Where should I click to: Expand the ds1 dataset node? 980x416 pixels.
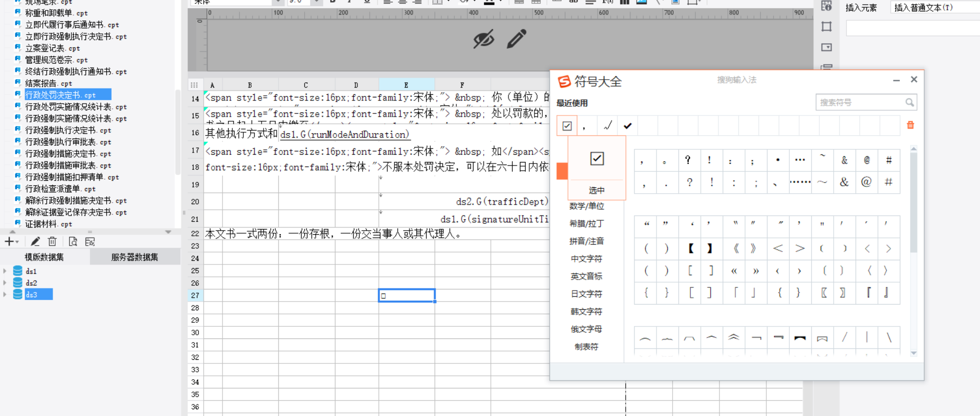click(x=5, y=271)
